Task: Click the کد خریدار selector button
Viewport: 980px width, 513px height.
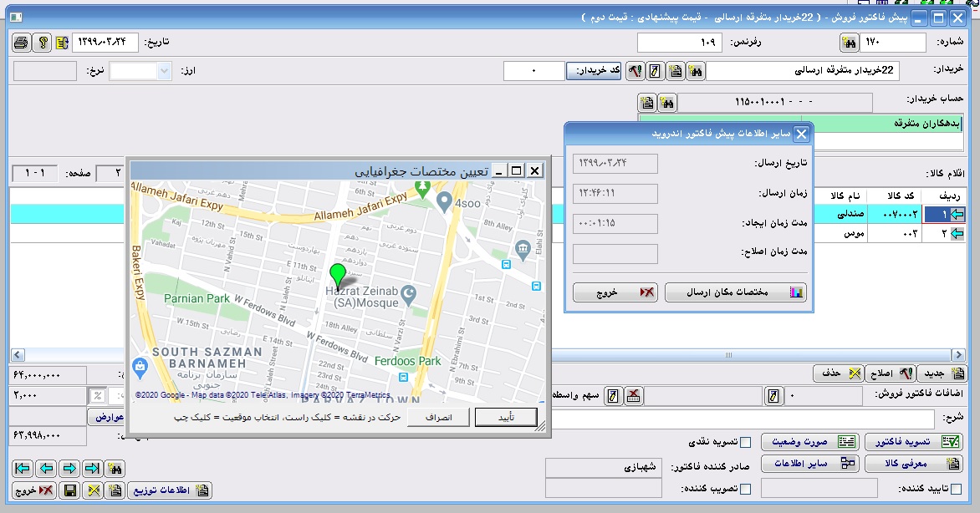Action: 594,72
